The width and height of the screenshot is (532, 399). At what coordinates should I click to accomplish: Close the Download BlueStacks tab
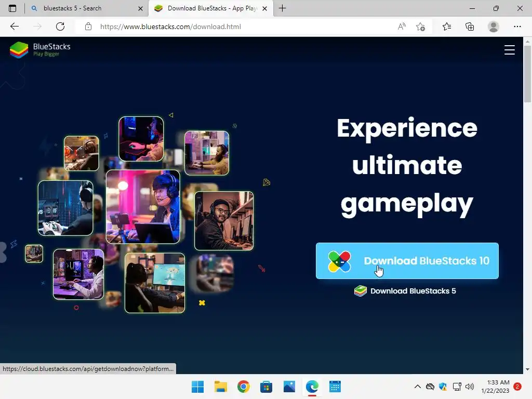(x=265, y=8)
